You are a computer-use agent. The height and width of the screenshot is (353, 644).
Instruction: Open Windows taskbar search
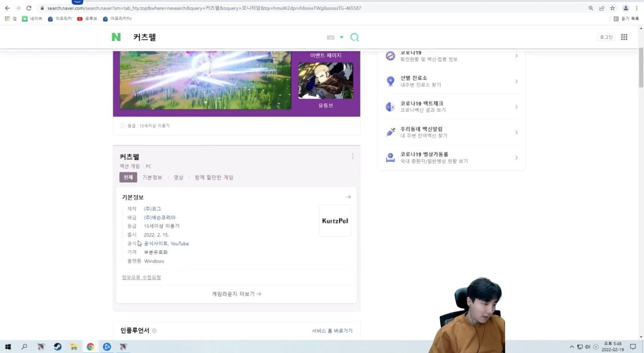point(24,347)
